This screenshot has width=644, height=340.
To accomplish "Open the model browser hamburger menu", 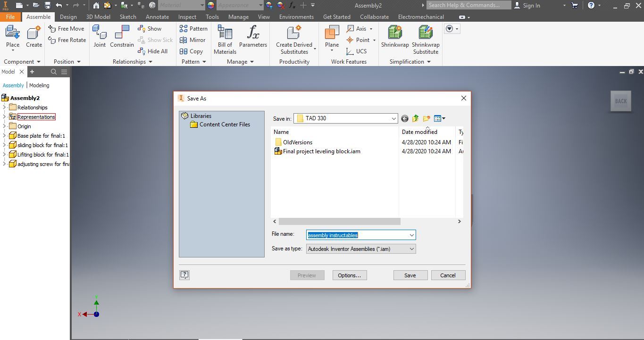I will (64, 72).
